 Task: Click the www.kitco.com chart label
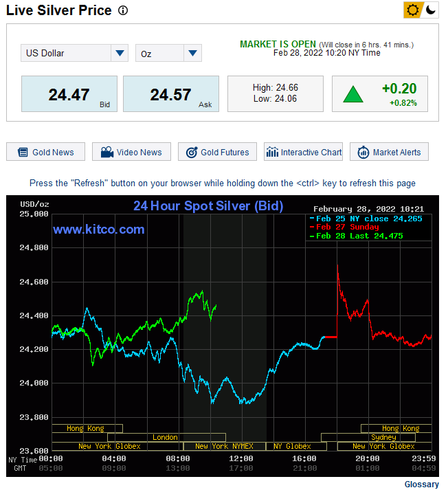[x=99, y=230]
